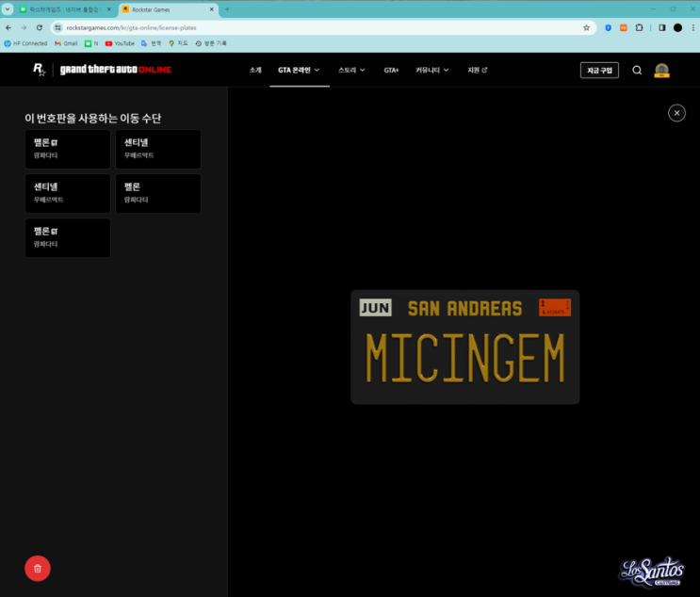The image size is (700, 597).
Task: Open the Naver N bookmark
Action: [x=91, y=43]
